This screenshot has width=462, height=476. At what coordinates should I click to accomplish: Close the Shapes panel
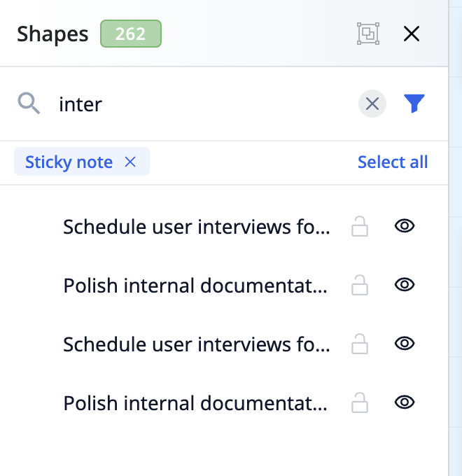[x=412, y=34]
